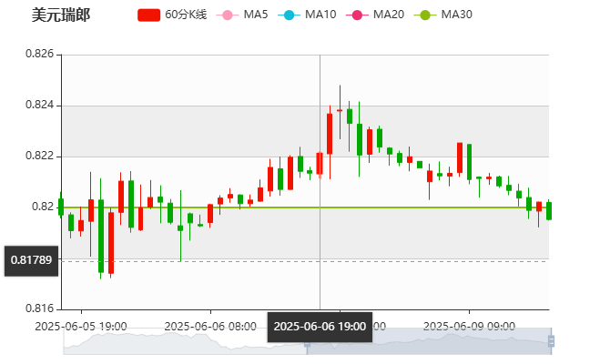Click the 2025-06-05 19:00 axis label

pyautogui.click(x=81, y=327)
